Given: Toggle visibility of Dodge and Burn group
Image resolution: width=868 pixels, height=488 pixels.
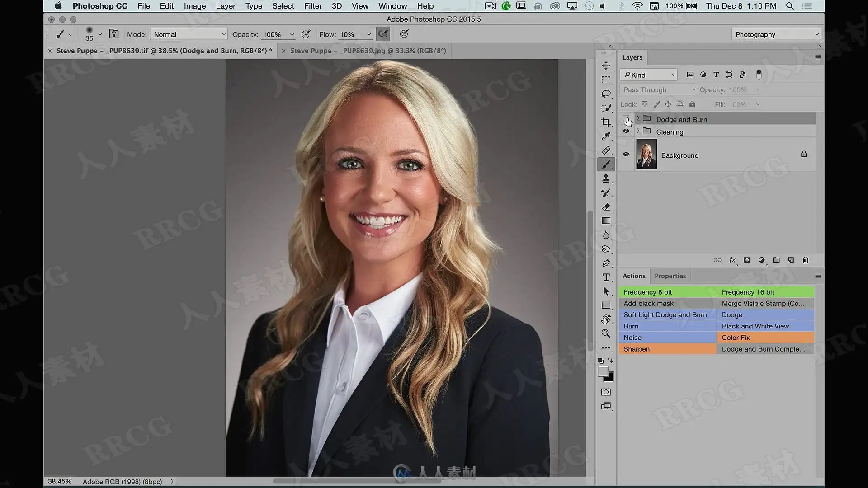Looking at the screenshot, I should pyautogui.click(x=626, y=119).
